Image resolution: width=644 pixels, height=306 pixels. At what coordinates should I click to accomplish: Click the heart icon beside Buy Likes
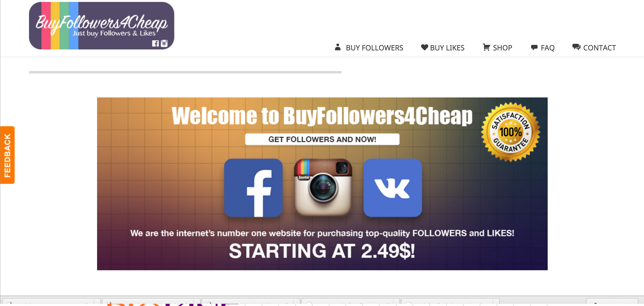pos(424,47)
